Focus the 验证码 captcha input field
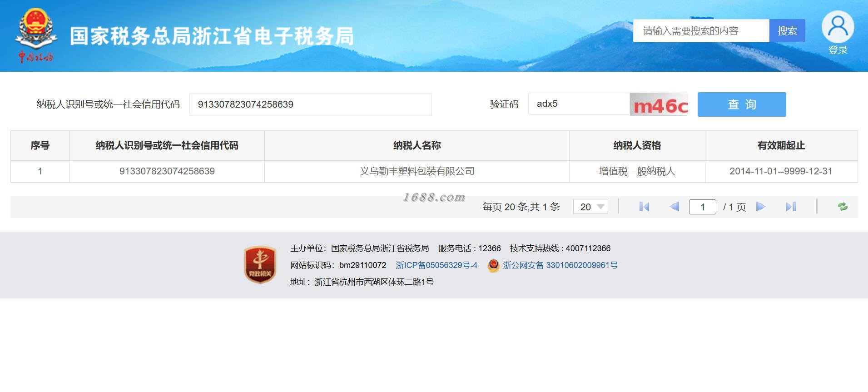This screenshot has height=392, width=868. [579, 104]
